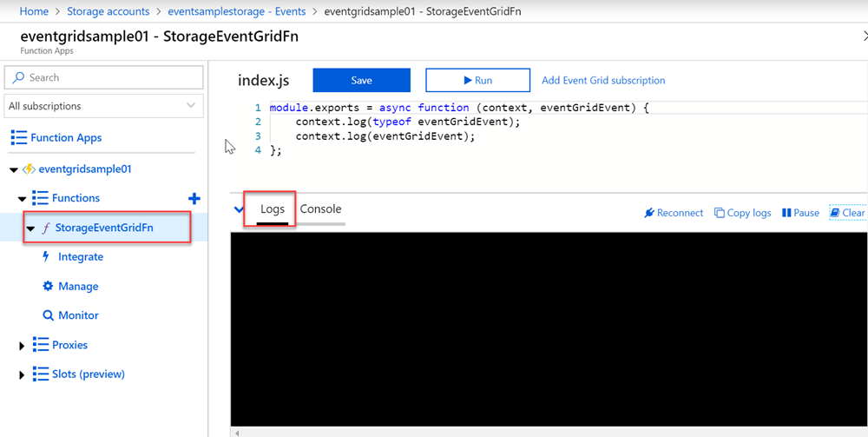Viewport: 868px width, 437px height.
Task: Click the search magnifier icon
Action: tap(19, 77)
